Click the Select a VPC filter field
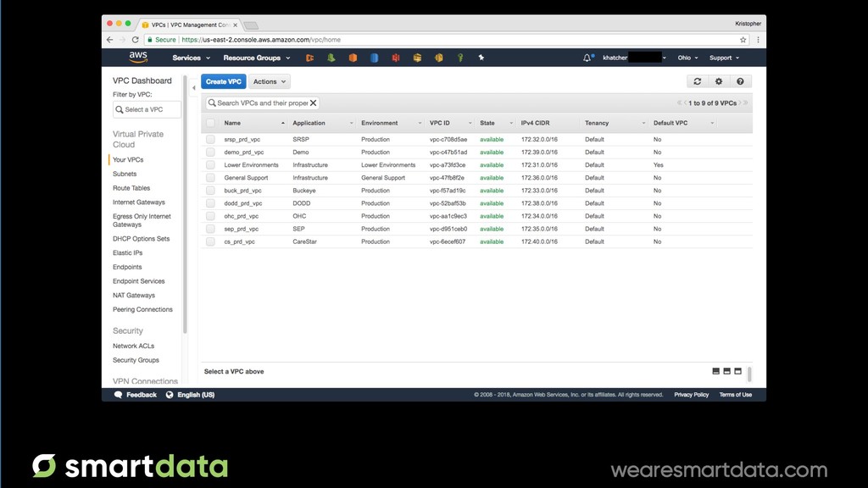The image size is (868, 488). tap(147, 109)
